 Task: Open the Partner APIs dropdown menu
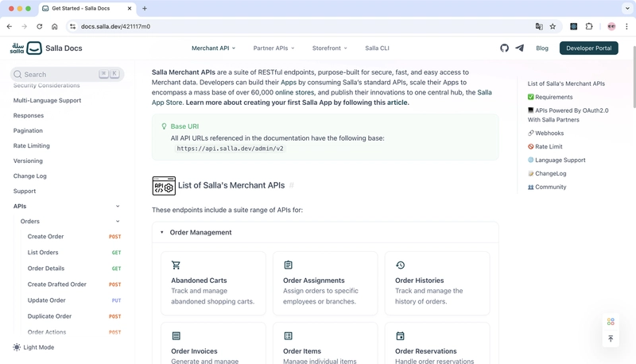pos(273,48)
